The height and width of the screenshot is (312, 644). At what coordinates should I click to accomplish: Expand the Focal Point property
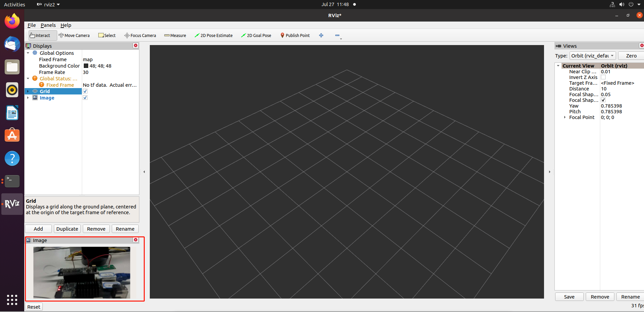tap(565, 117)
